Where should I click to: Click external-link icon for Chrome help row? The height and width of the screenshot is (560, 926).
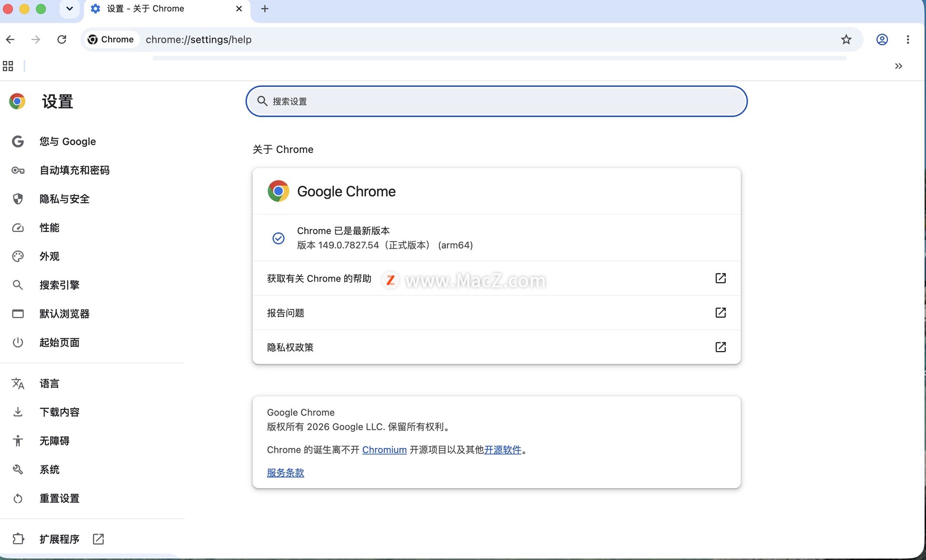721,278
